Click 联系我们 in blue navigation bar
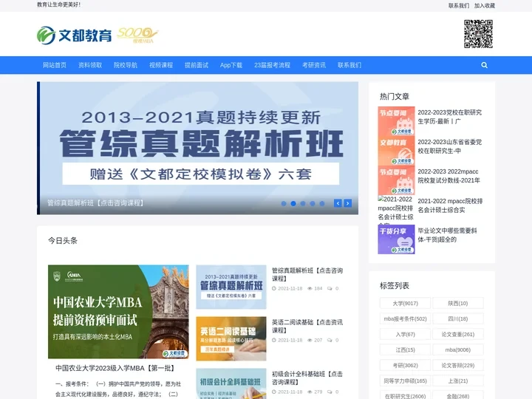 click(x=349, y=65)
